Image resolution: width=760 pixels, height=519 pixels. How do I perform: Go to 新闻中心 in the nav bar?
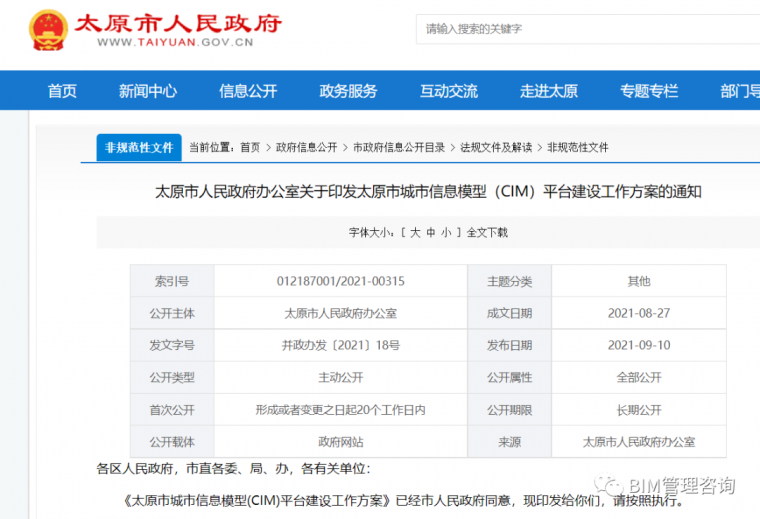pyautogui.click(x=148, y=91)
